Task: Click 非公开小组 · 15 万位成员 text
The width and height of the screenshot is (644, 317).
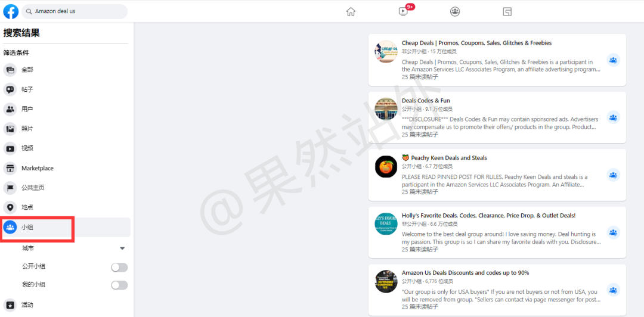Action: [x=429, y=52]
